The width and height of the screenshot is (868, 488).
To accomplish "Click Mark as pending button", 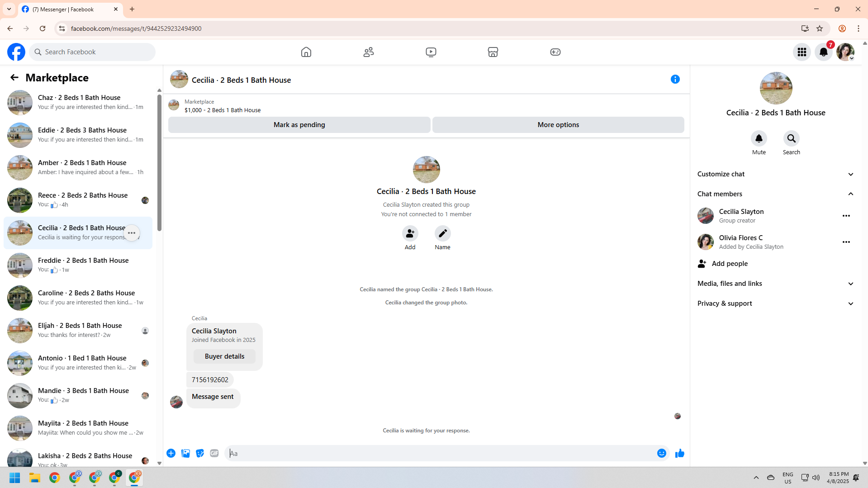I will 299,125.
